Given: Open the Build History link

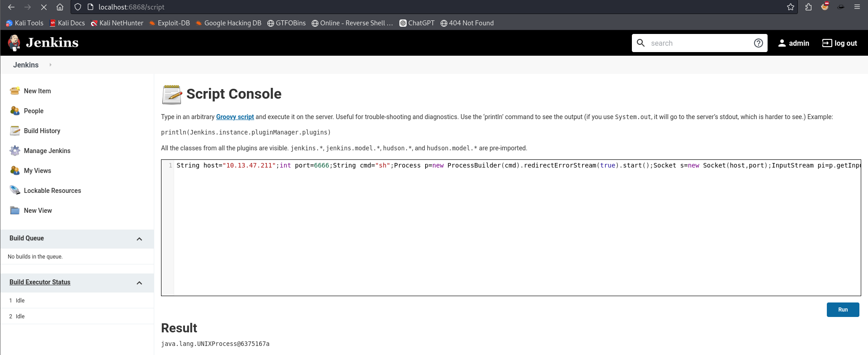Looking at the screenshot, I should click(x=42, y=131).
